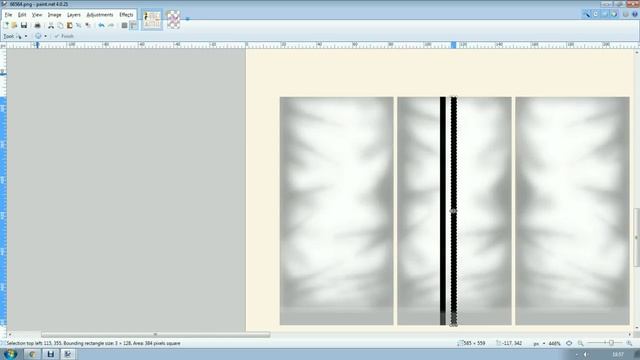
Task: Toggle the History window icon
Action: (596, 14)
